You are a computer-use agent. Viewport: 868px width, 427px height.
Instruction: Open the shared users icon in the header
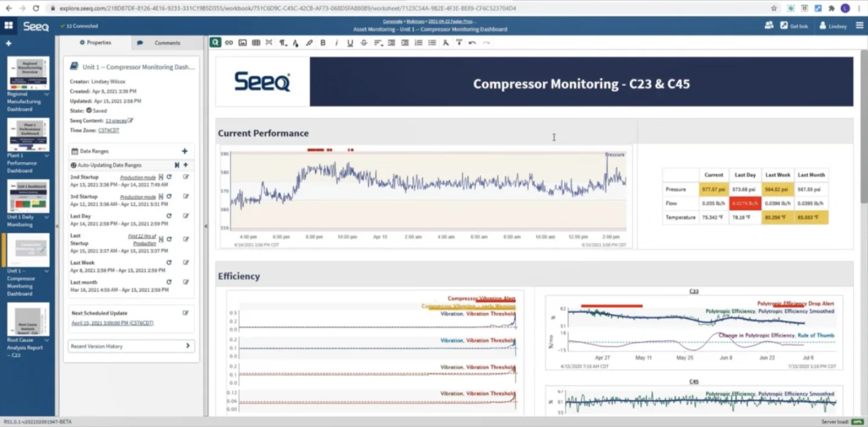point(769,26)
